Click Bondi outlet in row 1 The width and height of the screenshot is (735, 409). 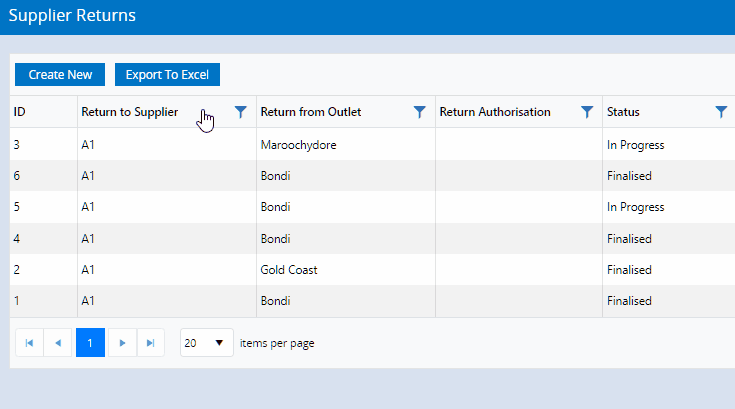(275, 301)
